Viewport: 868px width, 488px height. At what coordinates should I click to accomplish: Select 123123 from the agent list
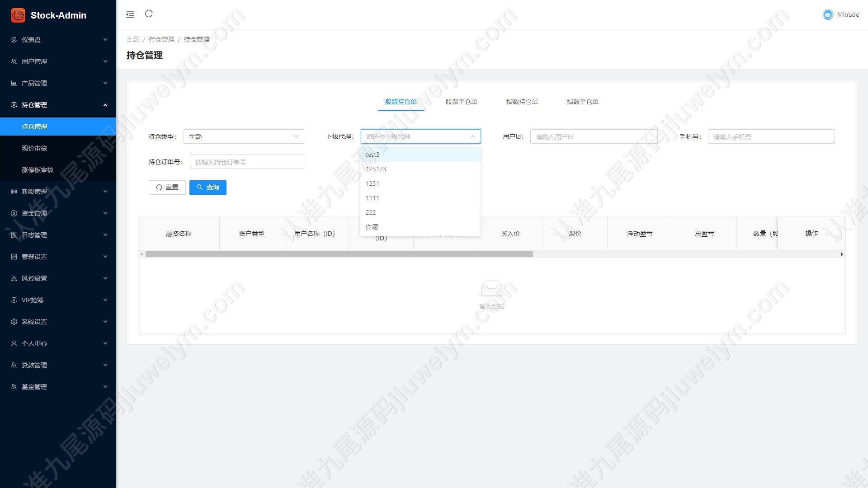pos(420,169)
